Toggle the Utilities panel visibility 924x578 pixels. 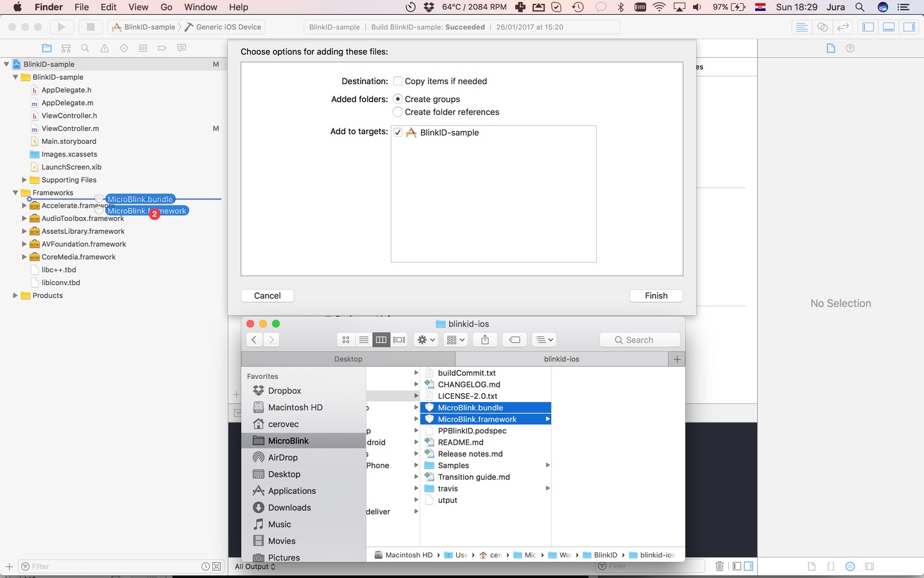[x=909, y=27]
